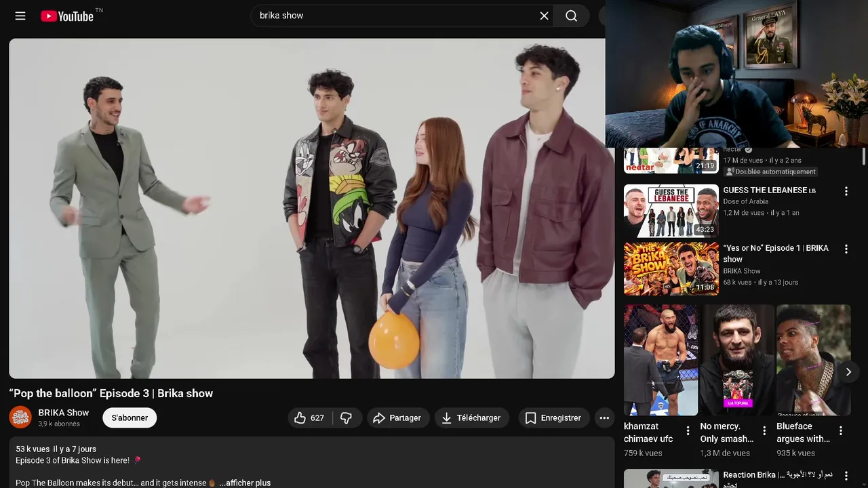The image size is (868, 488).
Task: Open BRIKA Show channel avatar
Action: pyautogui.click(x=20, y=418)
